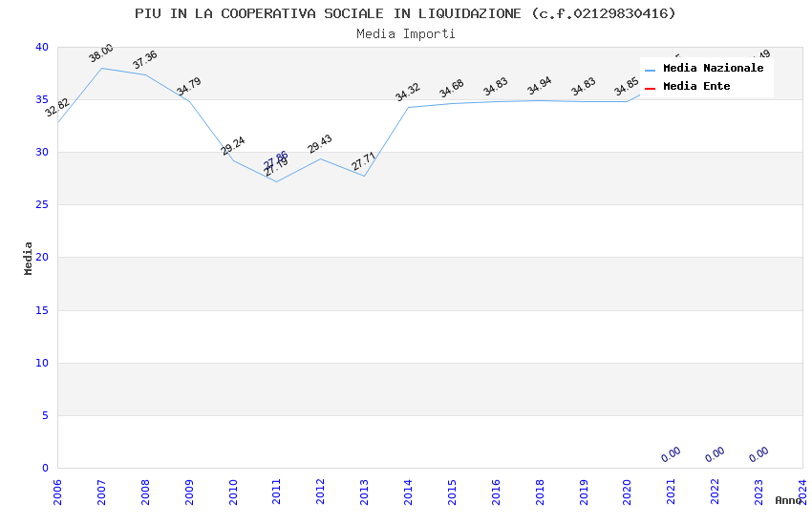Click the 2024 x-axis year label
This screenshot has width=812, height=525.
point(802,492)
